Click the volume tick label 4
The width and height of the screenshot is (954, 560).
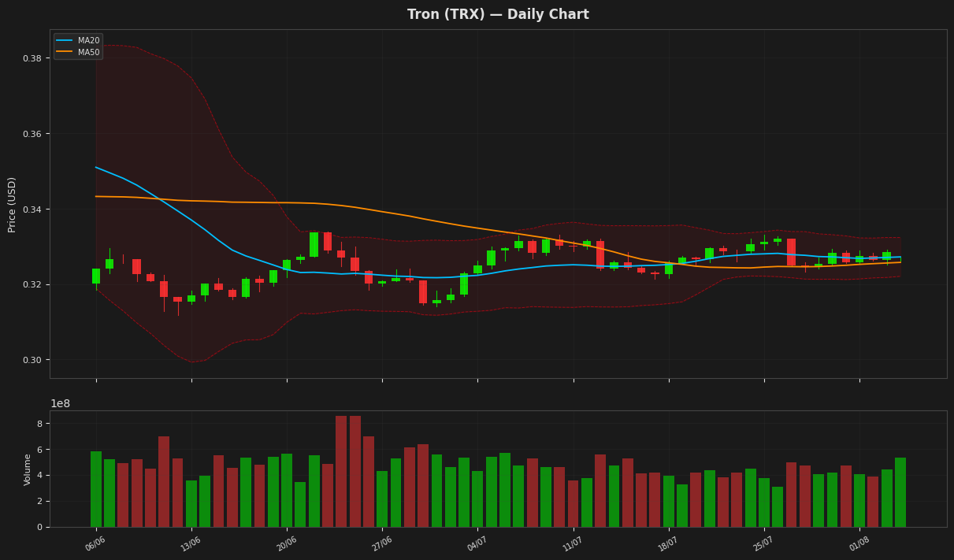pyautogui.click(x=39, y=476)
